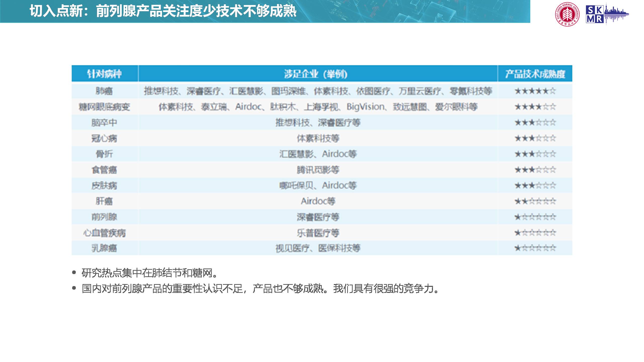Click the star rating for 肺癌
The height and width of the screenshot is (362, 644).
point(535,91)
